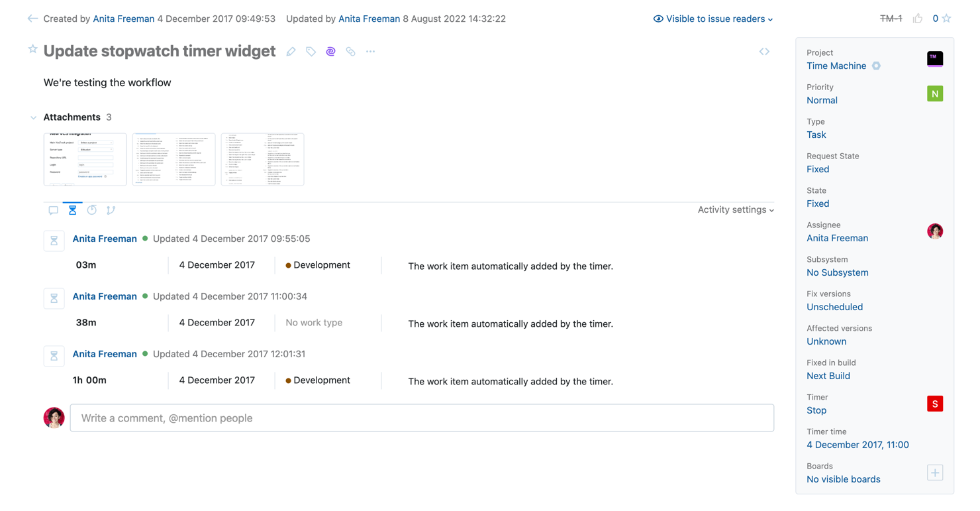Click the Stop timer value

[x=816, y=410]
